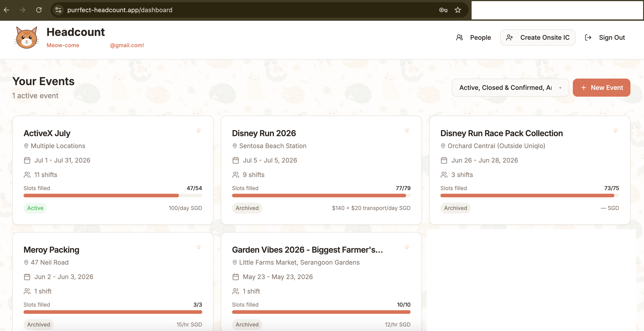
Task: Click 'Jun 2 - Jun 3, 2026' date
Action: 64,277
